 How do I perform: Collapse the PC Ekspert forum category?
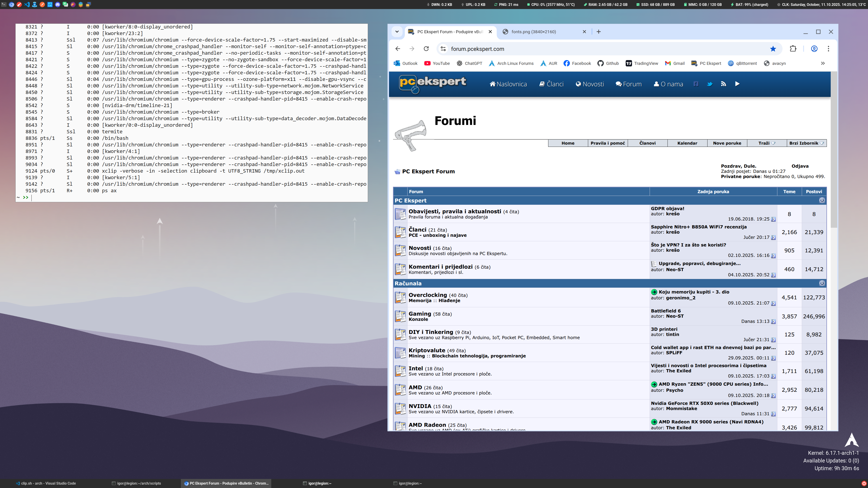(822, 200)
